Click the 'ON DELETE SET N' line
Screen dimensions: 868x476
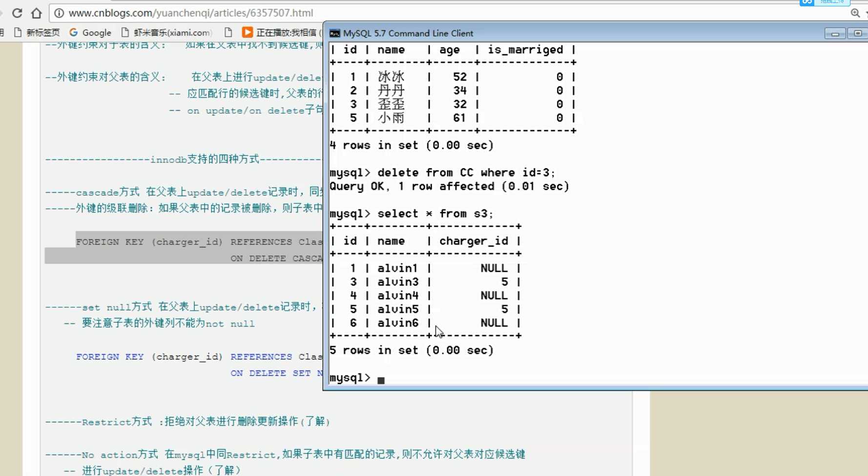coord(276,373)
